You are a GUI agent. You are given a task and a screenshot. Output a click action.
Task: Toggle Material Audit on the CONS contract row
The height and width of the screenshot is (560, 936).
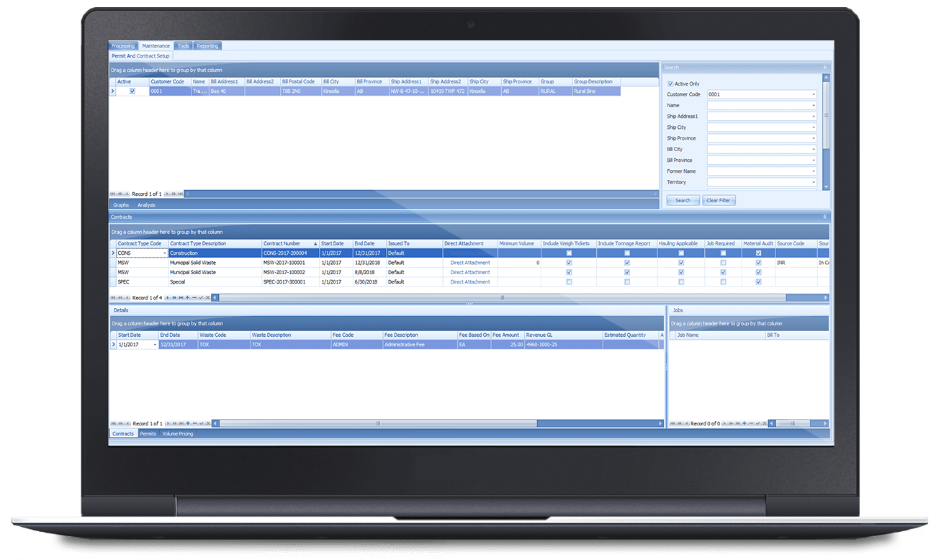(x=758, y=253)
